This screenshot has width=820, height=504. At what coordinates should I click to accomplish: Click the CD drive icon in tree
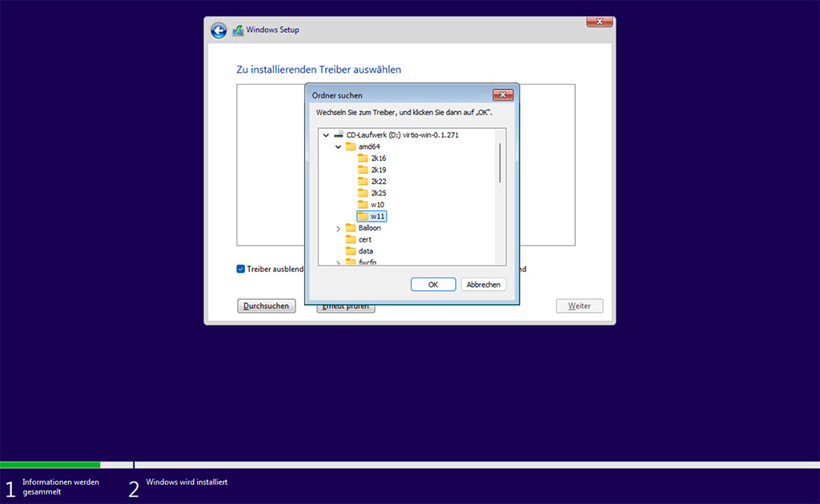(339, 134)
